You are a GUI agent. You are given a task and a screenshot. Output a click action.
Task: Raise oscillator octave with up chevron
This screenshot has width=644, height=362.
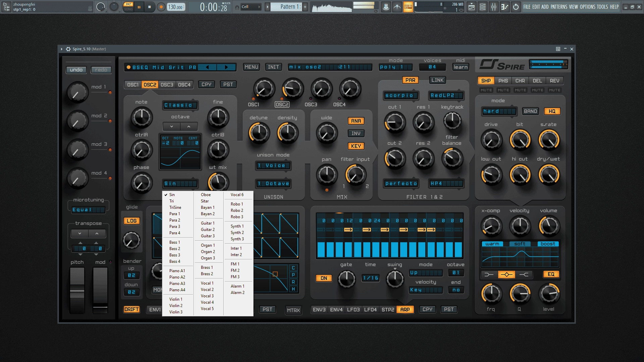(189, 127)
